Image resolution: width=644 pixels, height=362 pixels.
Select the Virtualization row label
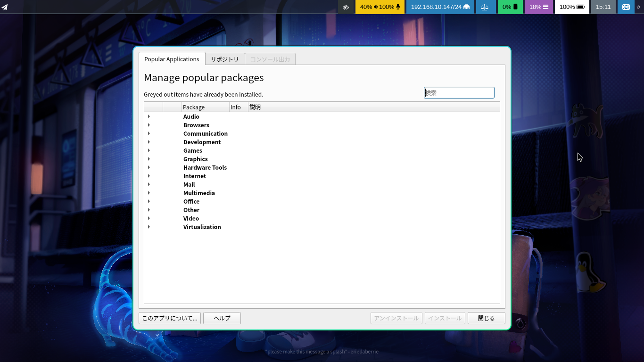[202, 227]
